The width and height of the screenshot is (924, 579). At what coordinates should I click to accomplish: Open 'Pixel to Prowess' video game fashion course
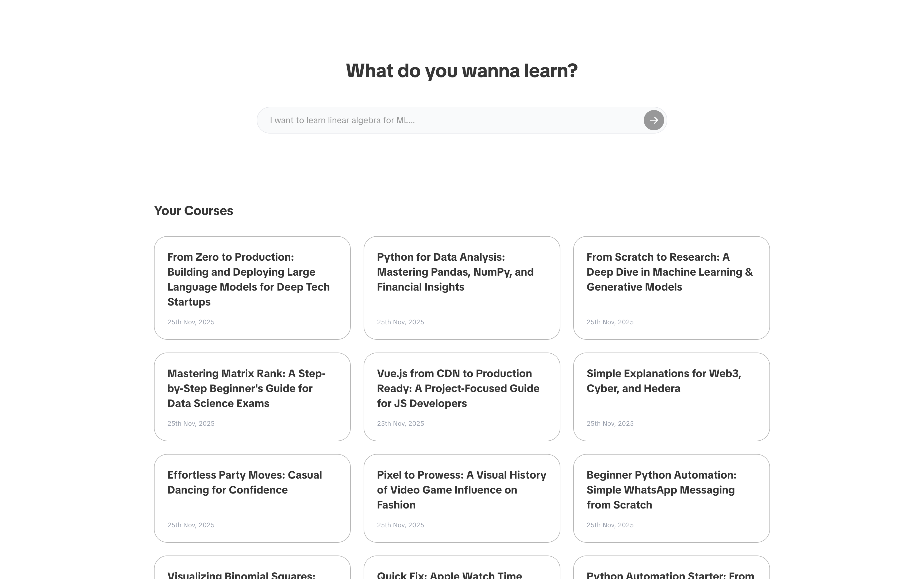pyautogui.click(x=462, y=498)
